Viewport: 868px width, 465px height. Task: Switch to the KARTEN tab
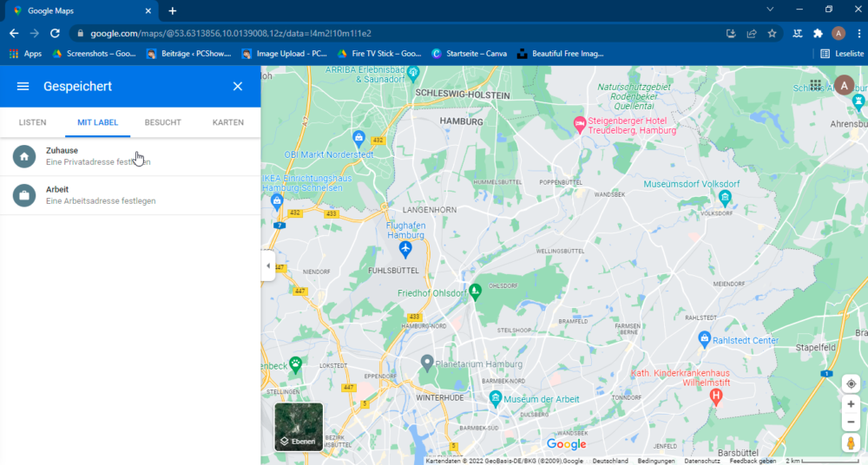(228, 122)
